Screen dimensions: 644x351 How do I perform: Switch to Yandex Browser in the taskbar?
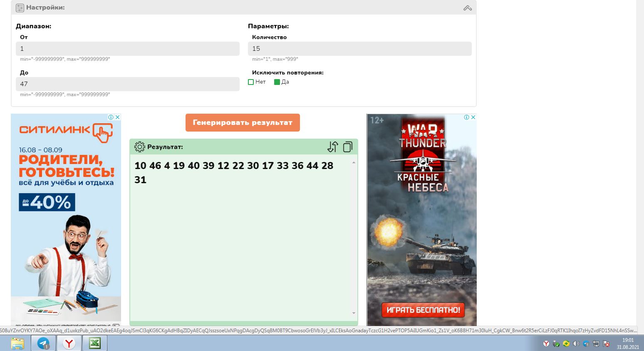coord(69,344)
